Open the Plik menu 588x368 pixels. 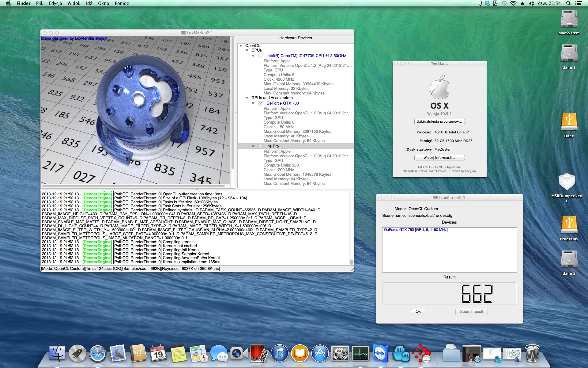pos(40,3)
